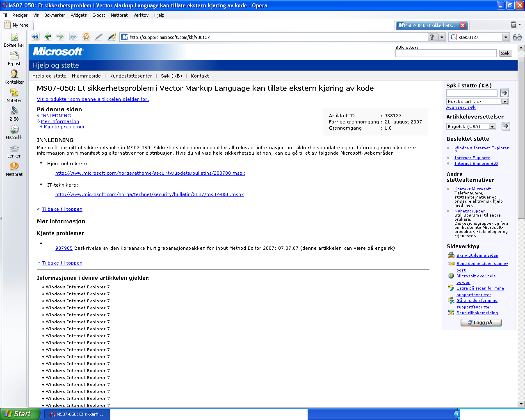Click the blue arrow icon in the taskbar tray
Viewport: 525px width, 420px height.
pos(457,414)
